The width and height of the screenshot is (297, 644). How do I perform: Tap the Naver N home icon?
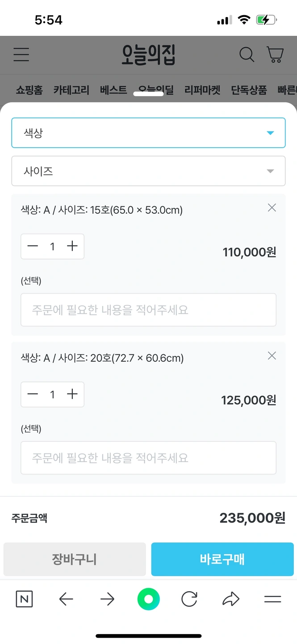click(x=24, y=599)
